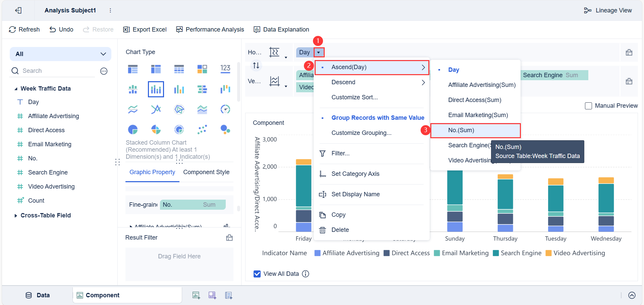The image size is (644, 305).
Task: Select Group Records with Same Value
Action: 378,118
